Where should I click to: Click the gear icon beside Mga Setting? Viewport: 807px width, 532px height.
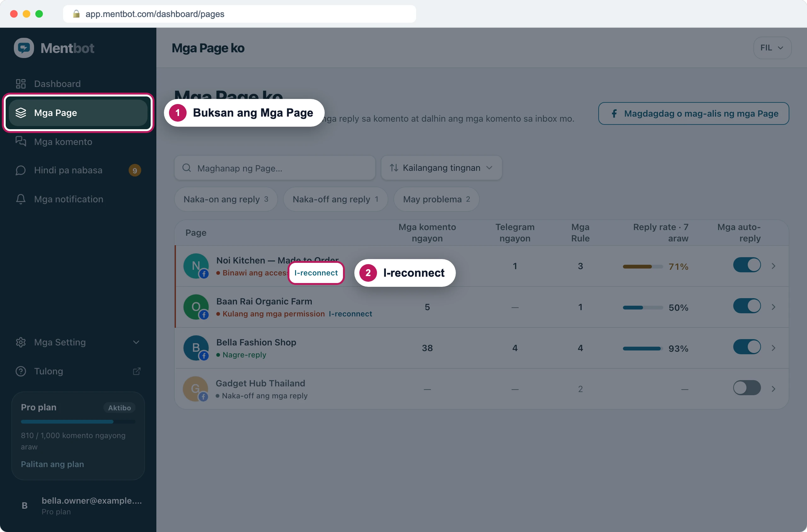(x=21, y=342)
